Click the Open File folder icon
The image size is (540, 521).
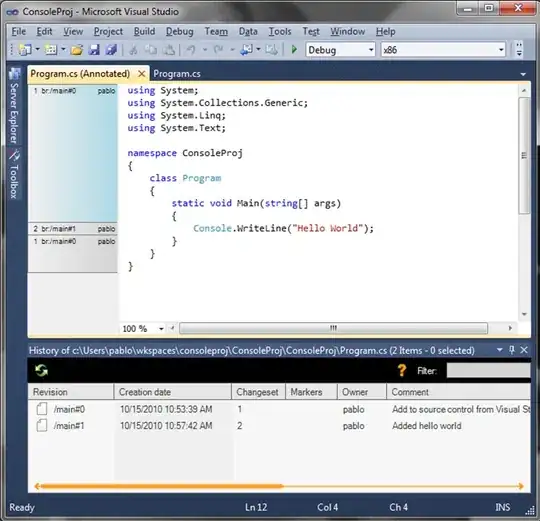tap(77, 50)
